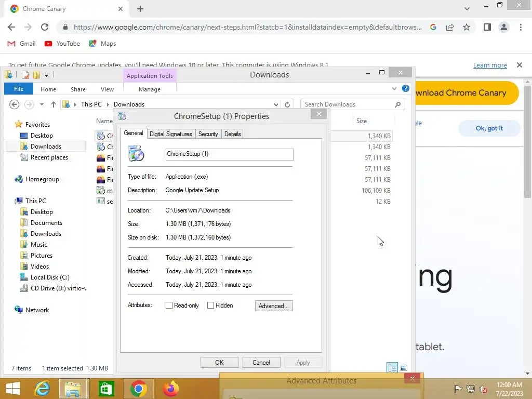Click OK in Properties dialog

pos(219,362)
